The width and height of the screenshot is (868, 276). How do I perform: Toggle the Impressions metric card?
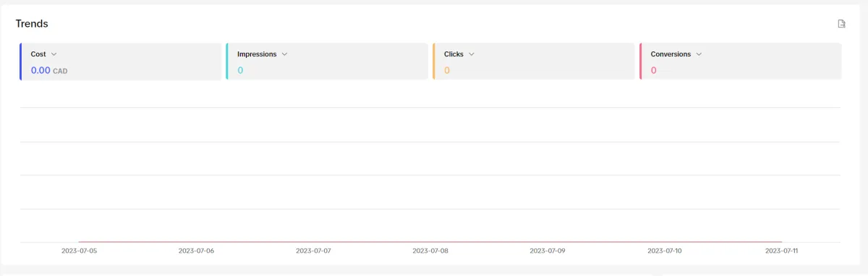[327, 62]
